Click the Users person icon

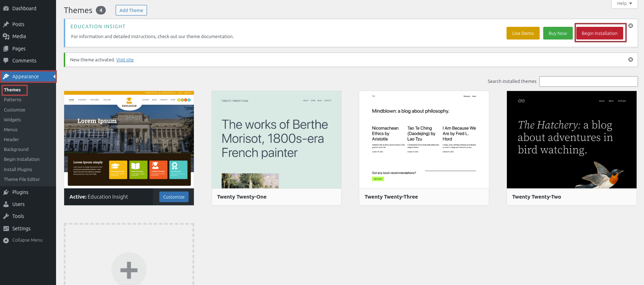pyautogui.click(x=6, y=204)
